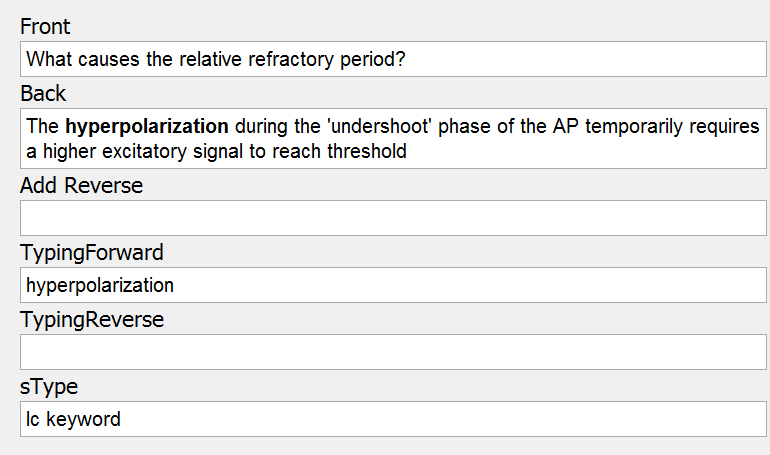This screenshot has width=770, height=455.
Task: Click into the TypingForward field
Action: (x=393, y=285)
